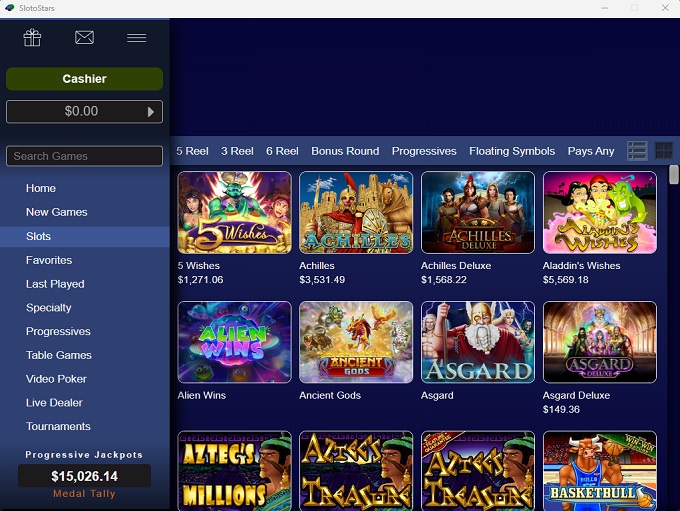
Task: Click the Cashier button
Action: [84, 79]
